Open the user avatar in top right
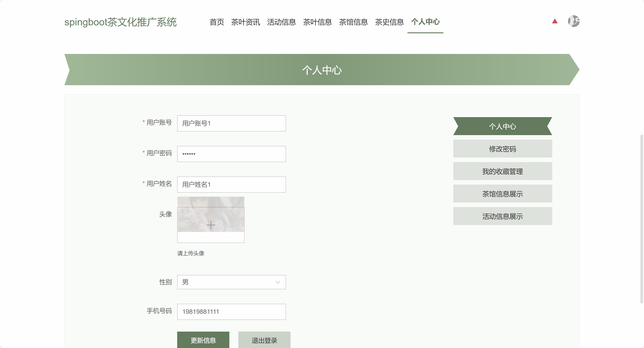This screenshot has width=644, height=348. click(574, 21)
